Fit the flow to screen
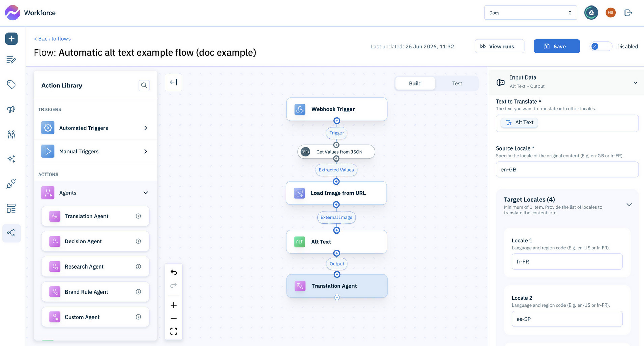The image size is (644, 346). tap(174, 331)
